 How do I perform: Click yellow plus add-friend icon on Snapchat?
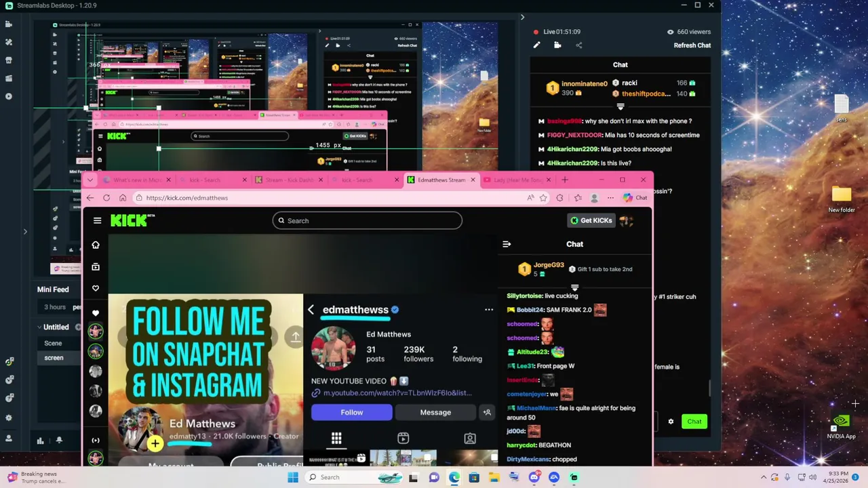pyautogui.click(x=155, y=444)
